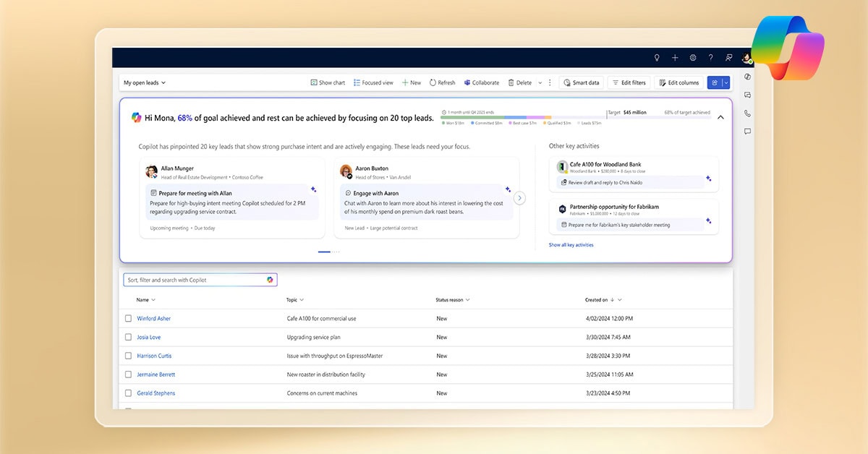Viewport: 868px width, 454px height.
Task: Click the Sort, filter and search with Copilot field
Action: [200, 280]
